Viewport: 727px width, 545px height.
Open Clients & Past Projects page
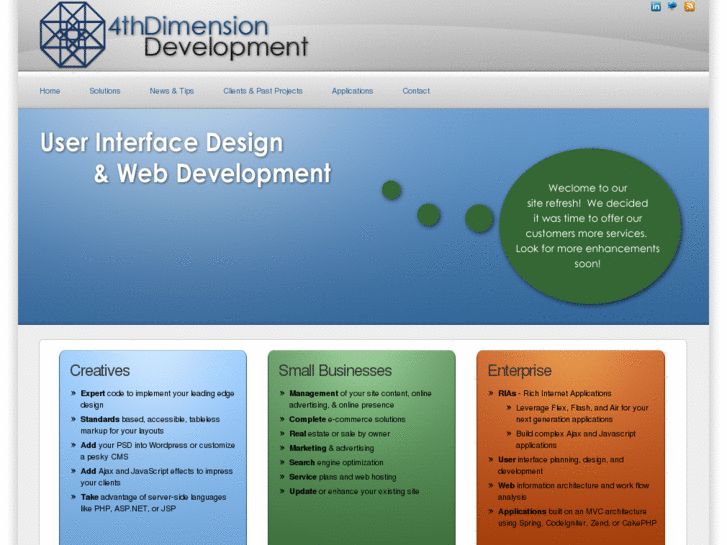tap(263, 91)
